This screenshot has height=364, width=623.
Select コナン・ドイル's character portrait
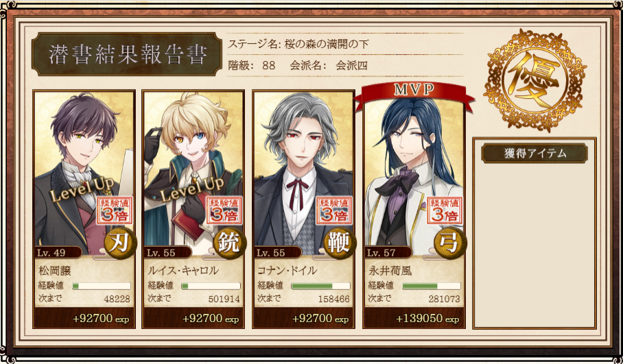click(x=303, y=169)
